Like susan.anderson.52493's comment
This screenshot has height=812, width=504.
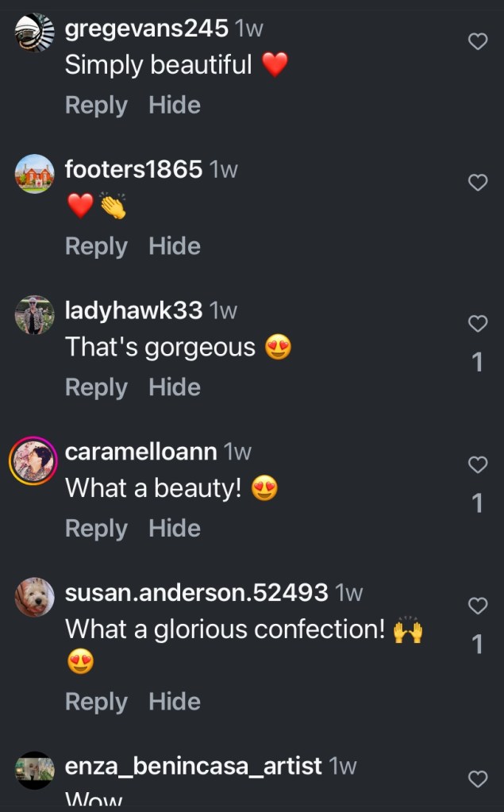[477, 606]
